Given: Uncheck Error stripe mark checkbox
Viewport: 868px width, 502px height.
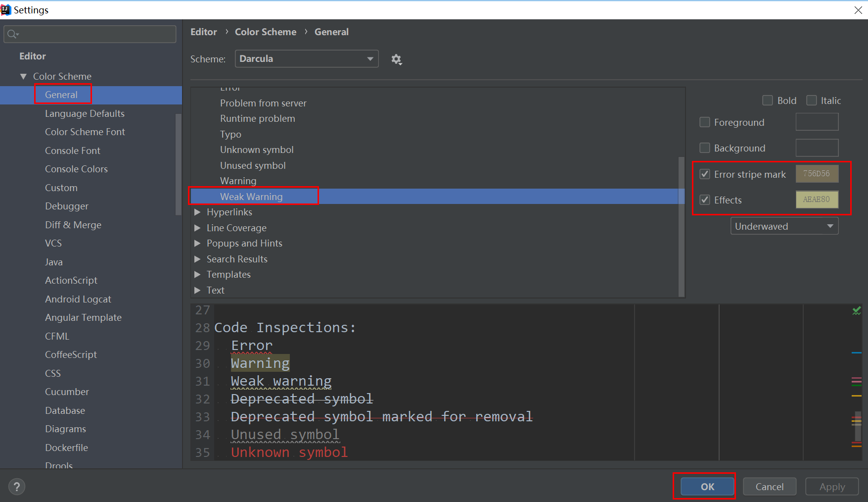Looking at the screenshot, I should coord(705,174).
